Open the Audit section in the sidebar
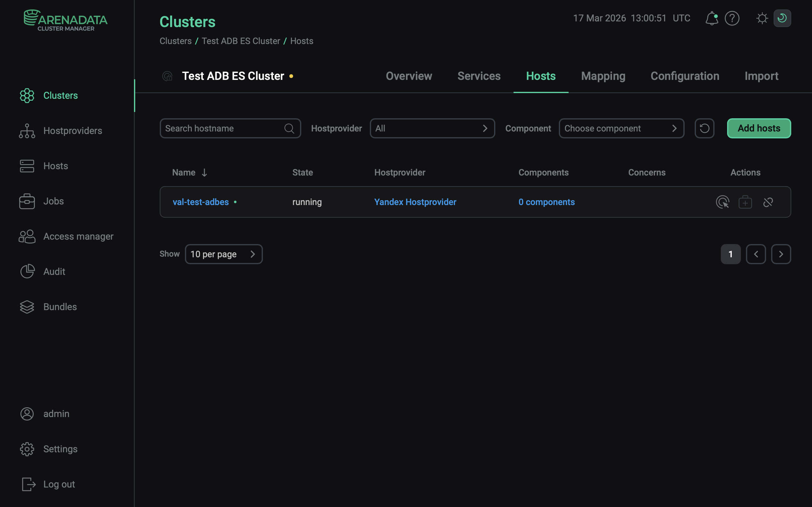The height and width of the screenshot is (507, 812). [54, 271]
